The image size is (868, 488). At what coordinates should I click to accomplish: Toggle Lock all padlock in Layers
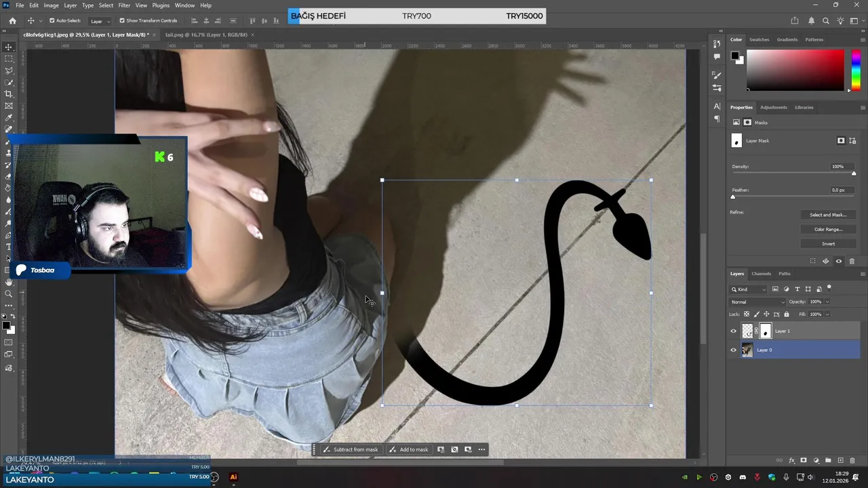(x=787, y=314)
